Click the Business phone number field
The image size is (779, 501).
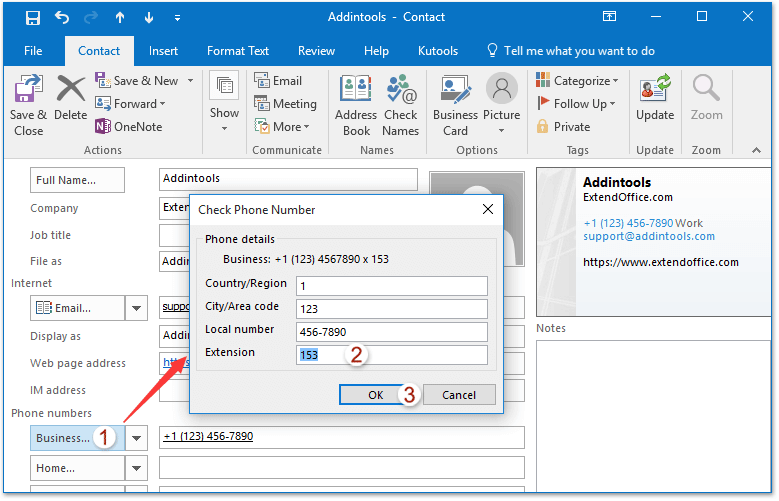[x=342, y=437]
